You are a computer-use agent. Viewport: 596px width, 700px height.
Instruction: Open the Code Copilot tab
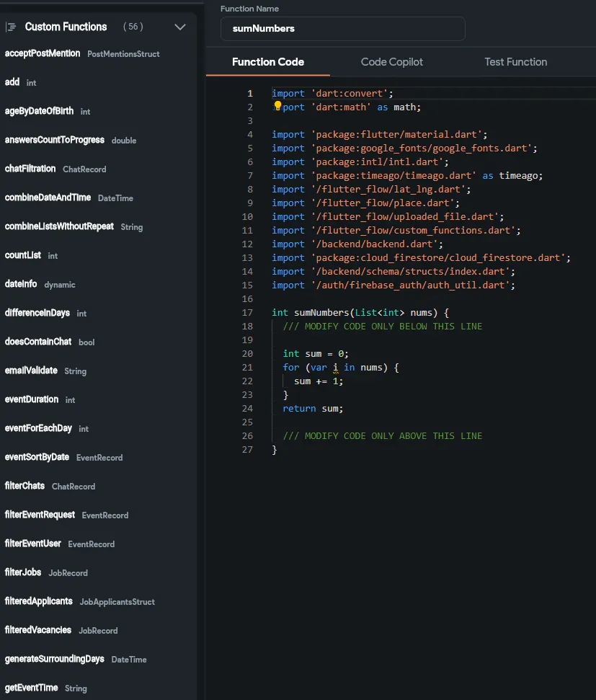point(391,62)
